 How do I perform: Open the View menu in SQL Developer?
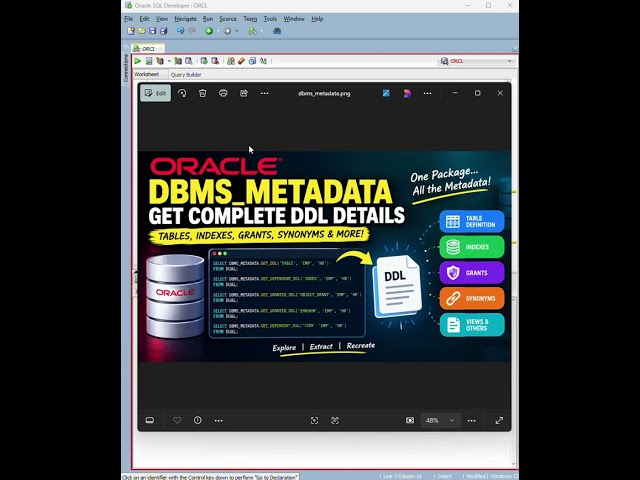pos(162,19)
